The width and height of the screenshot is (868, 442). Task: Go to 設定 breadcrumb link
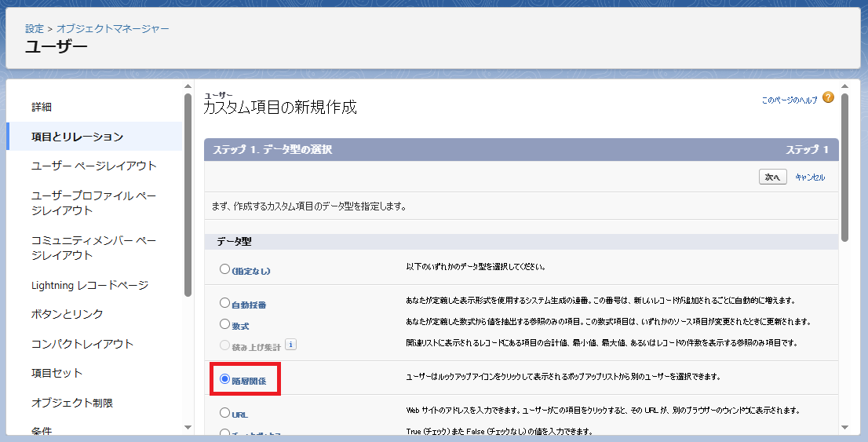point(35,28)
